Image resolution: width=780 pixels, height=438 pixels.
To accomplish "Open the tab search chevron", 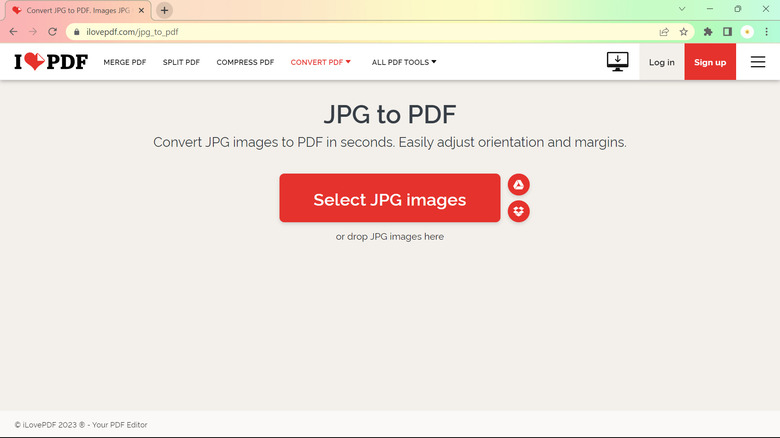I will pos(682,9).
